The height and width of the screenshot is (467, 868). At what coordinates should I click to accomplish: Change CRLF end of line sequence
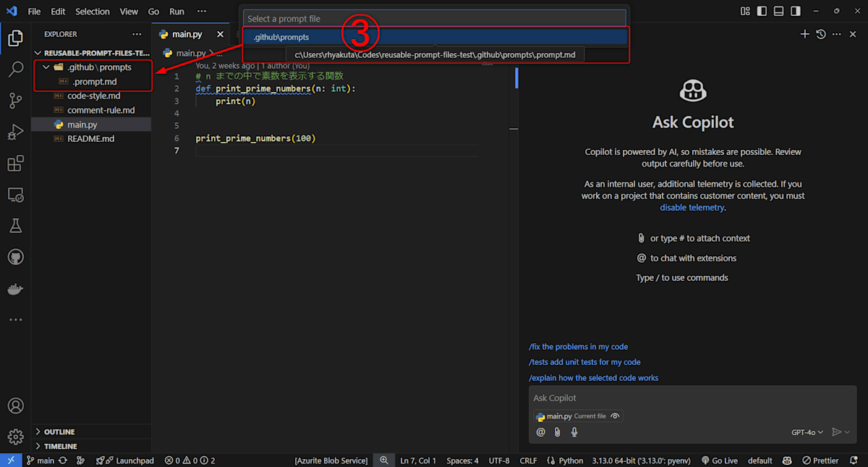[x=528, y=460]
